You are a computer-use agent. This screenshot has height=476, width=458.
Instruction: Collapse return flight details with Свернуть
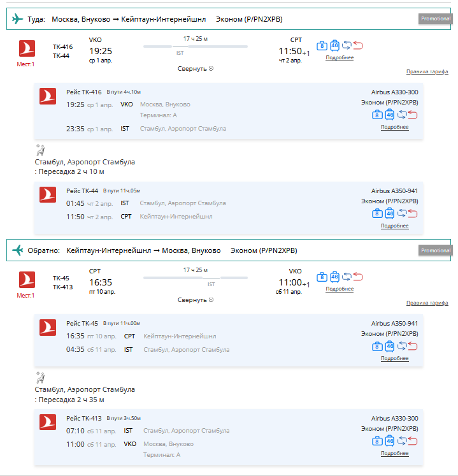coord(196,300)
